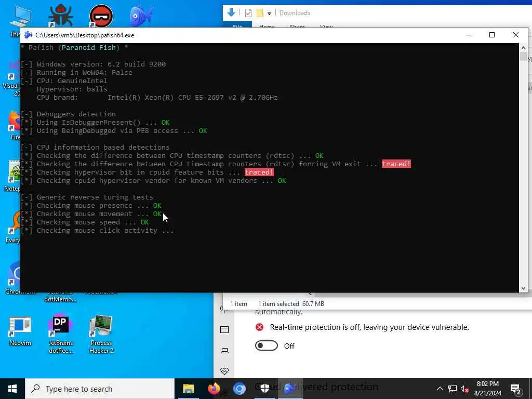This screenshot has width=532, height=399.
Task: Open the Neovim desktop shortcut
Action: pos(20,331)
